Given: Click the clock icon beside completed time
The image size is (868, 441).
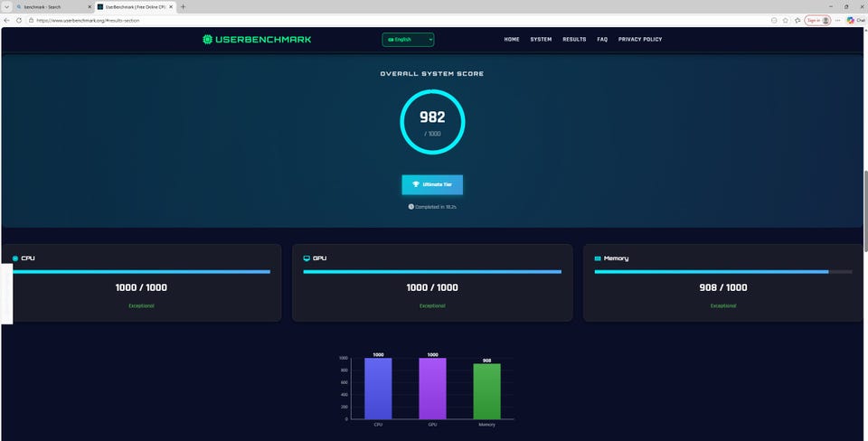Looking at the screenshot, I should coord(411,206).
